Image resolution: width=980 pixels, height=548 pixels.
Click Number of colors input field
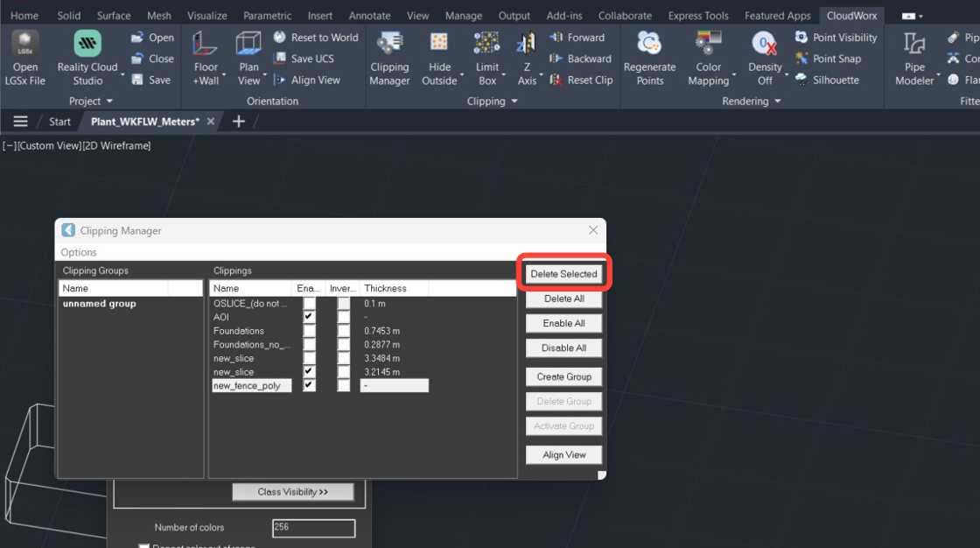pyautogui.click(x=314, y=527)
